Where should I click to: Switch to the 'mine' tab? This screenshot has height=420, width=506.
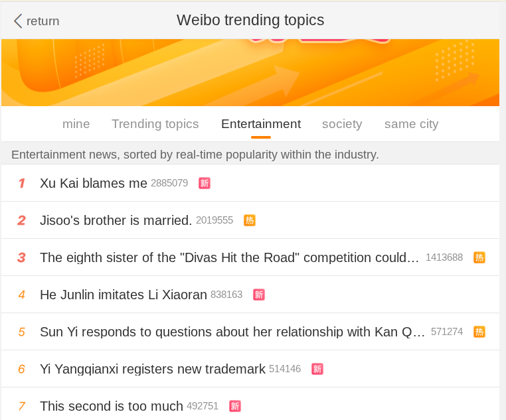pos(76,124)
